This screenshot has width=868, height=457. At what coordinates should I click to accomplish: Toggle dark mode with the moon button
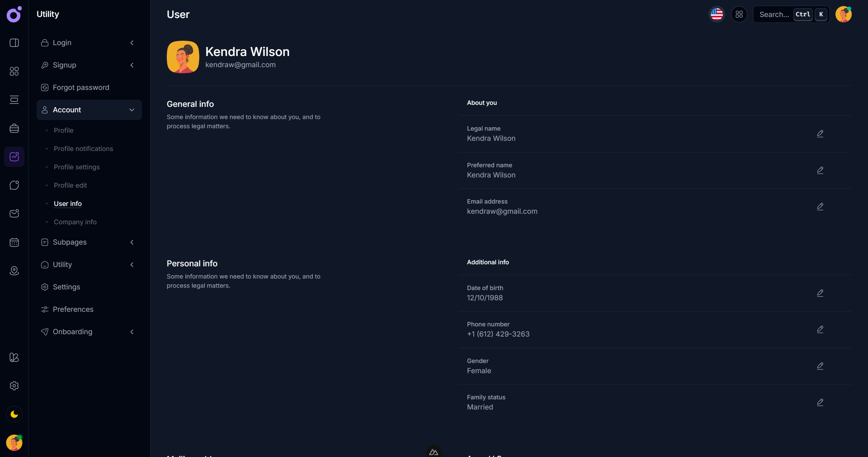click(x=14, y=414)
